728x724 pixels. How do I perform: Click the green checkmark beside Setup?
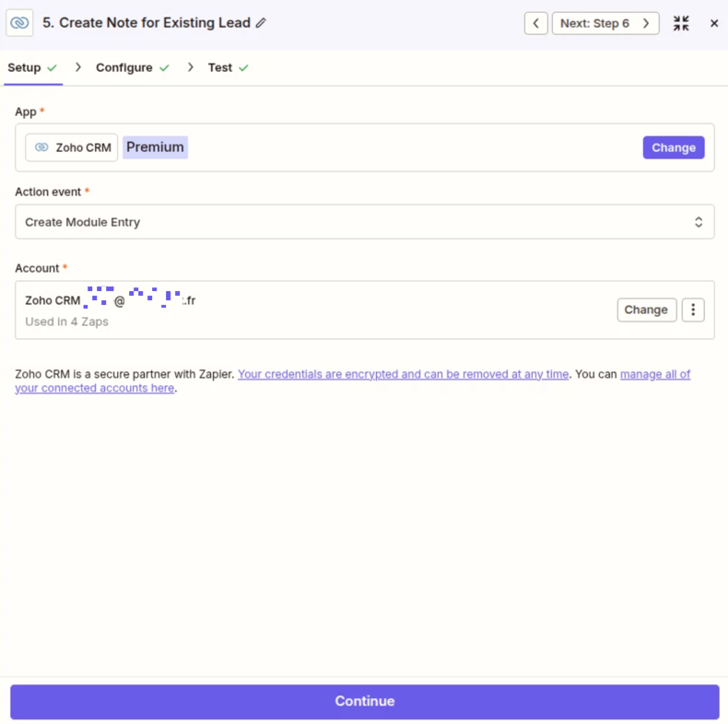(x=53, y=68)
